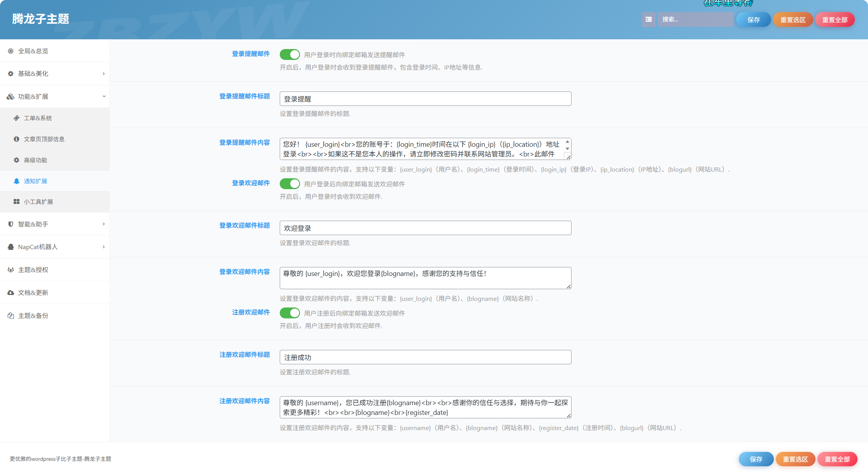
Task: Turn off the 登录欢迎邮件 switch
Action: (290, 184)
